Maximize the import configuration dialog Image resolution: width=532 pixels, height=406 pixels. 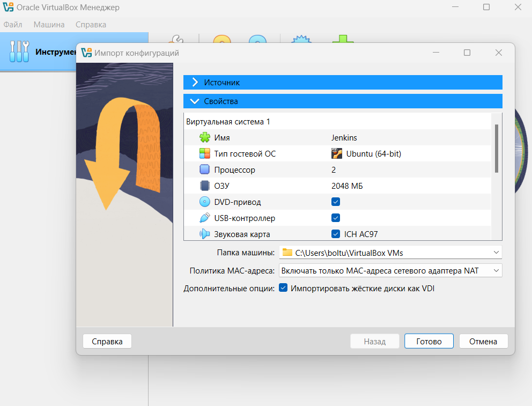pyautogui.click(x=467, y=53)
